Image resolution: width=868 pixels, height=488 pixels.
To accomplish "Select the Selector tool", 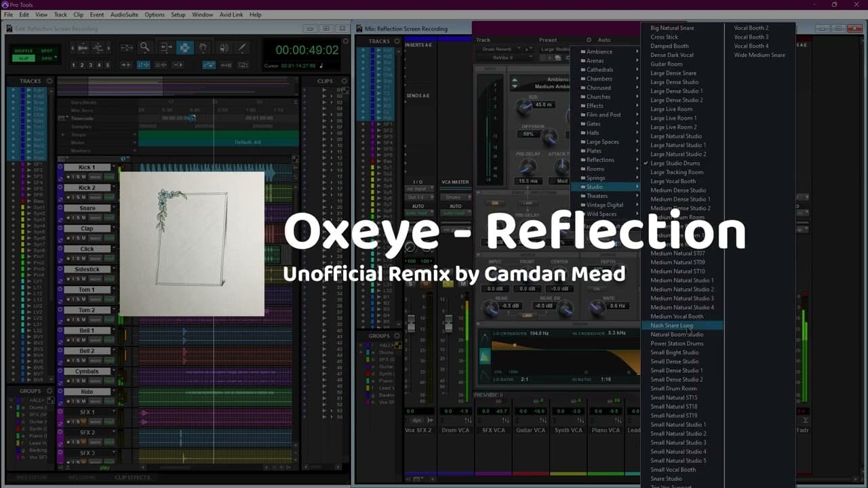I will pyautogui.click(x=184, y=47).
